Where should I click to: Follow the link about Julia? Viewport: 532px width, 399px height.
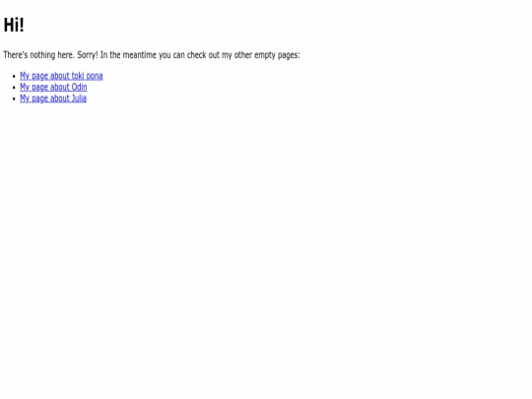pyautogui.click(x=53, y=99)
